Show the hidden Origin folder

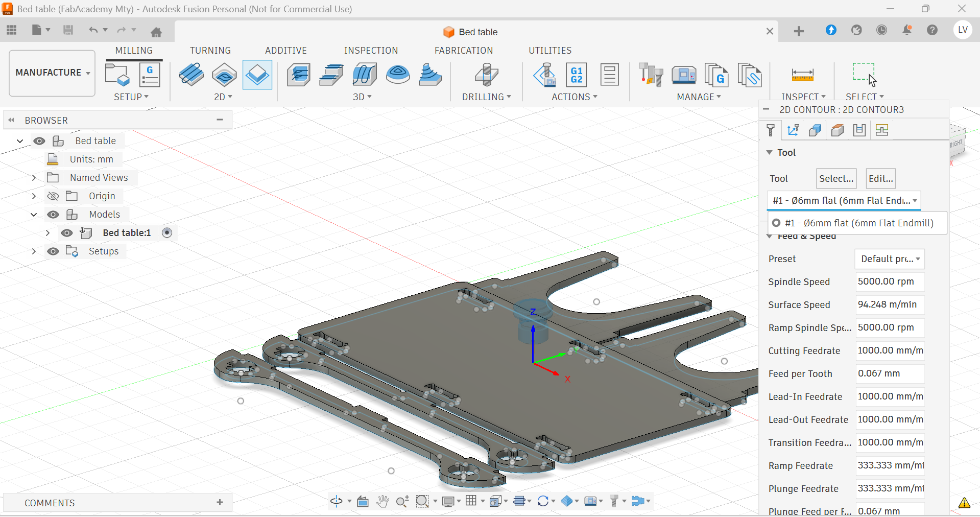(53, 196)
